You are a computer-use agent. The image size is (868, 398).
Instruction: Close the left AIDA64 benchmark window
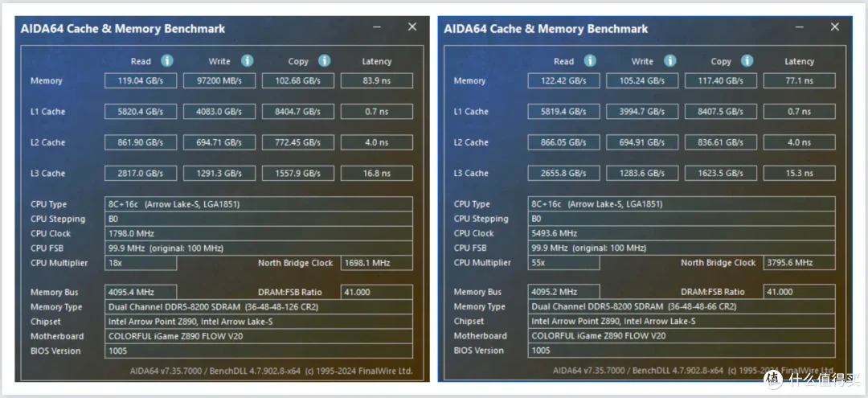411,27
